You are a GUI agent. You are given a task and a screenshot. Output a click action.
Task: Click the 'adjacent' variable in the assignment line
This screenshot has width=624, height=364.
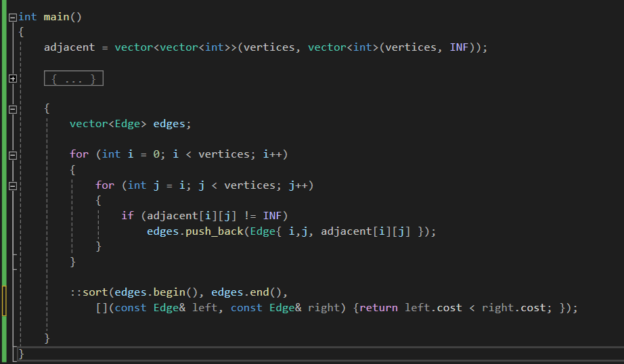pos(70,48)
